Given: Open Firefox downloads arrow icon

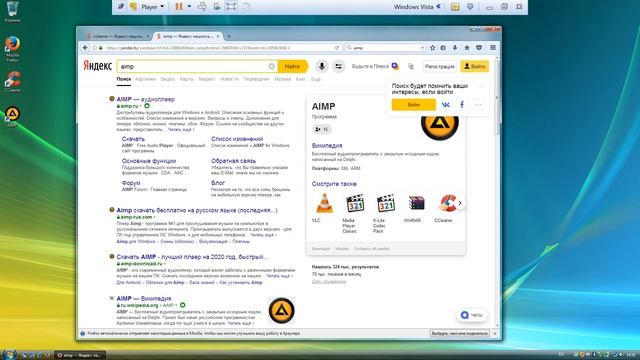Looking at the screenshot, I should pos(455,48).
